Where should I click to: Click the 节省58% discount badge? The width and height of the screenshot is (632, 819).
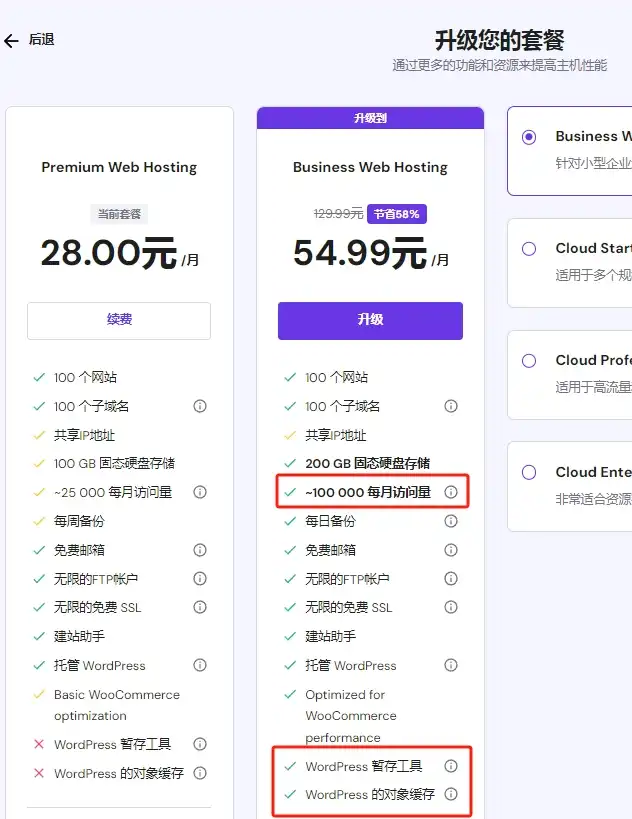(x=397, y=214)
